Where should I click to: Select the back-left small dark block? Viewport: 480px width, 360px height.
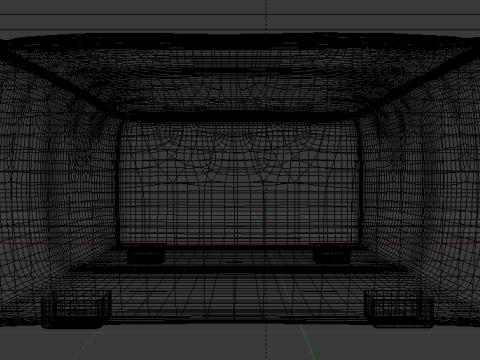point(146,254)
